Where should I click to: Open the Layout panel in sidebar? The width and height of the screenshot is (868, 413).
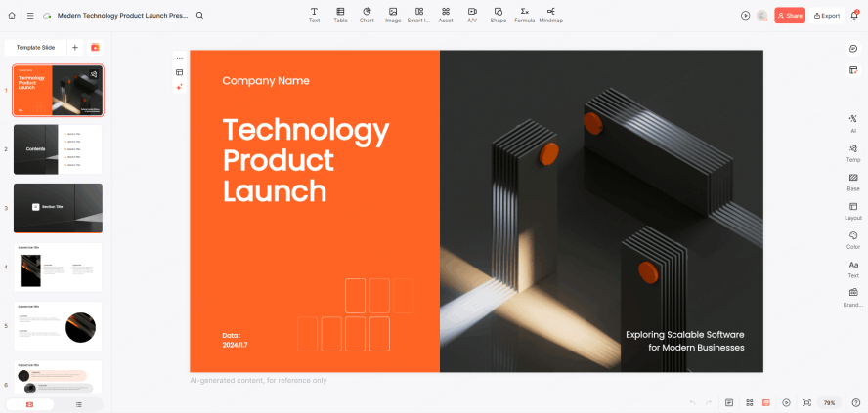click(x=853, y=211)
